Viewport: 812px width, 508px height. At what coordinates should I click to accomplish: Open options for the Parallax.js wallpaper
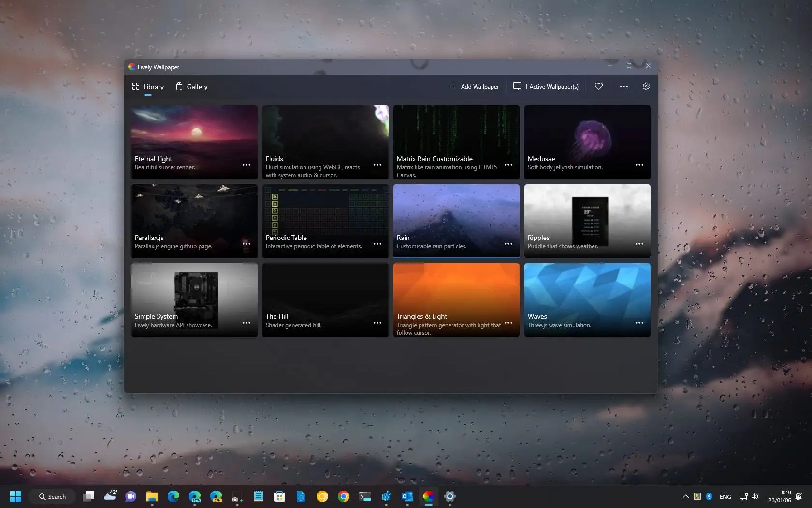[x=246, y=244]
